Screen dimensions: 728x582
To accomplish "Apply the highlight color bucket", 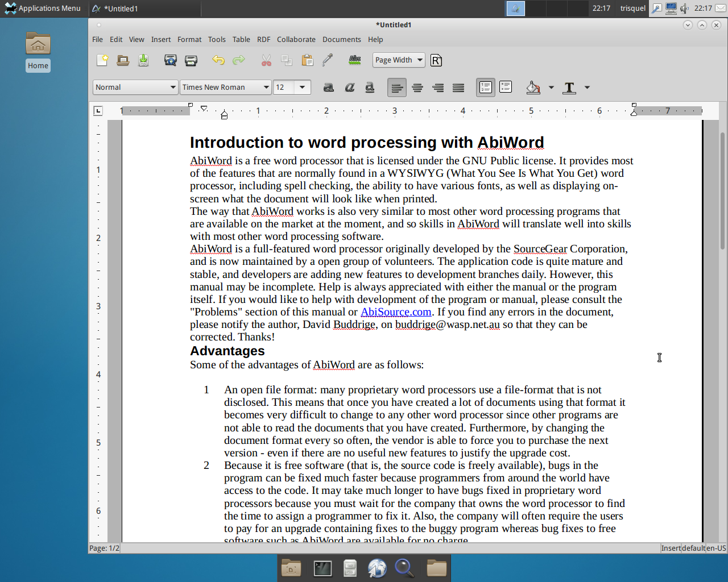I will click(x=533, y=88).
